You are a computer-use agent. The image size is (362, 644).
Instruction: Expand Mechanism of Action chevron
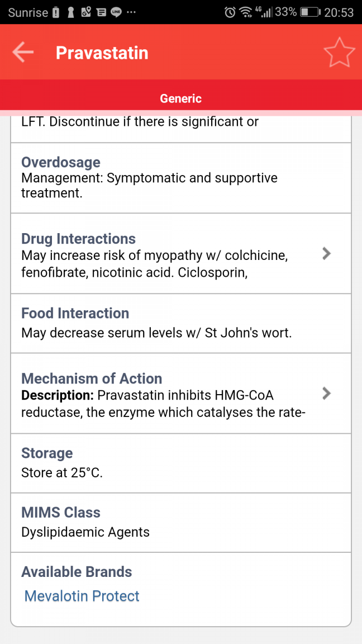tap(326, 393)
